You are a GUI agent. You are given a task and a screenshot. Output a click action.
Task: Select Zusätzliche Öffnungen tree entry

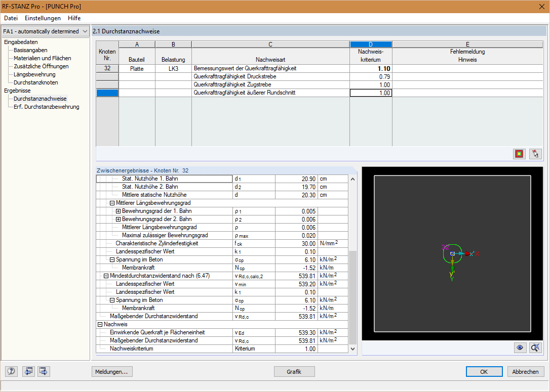coord(41,66)
